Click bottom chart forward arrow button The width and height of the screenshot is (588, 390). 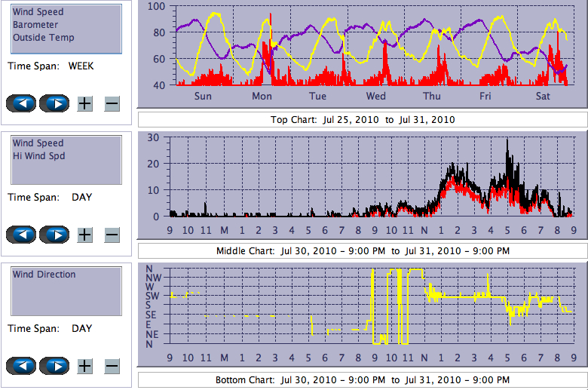[x=54, y=366]
